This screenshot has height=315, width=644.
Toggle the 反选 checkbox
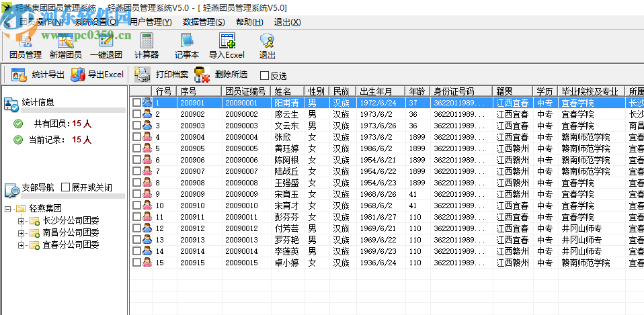pos(264,75)
